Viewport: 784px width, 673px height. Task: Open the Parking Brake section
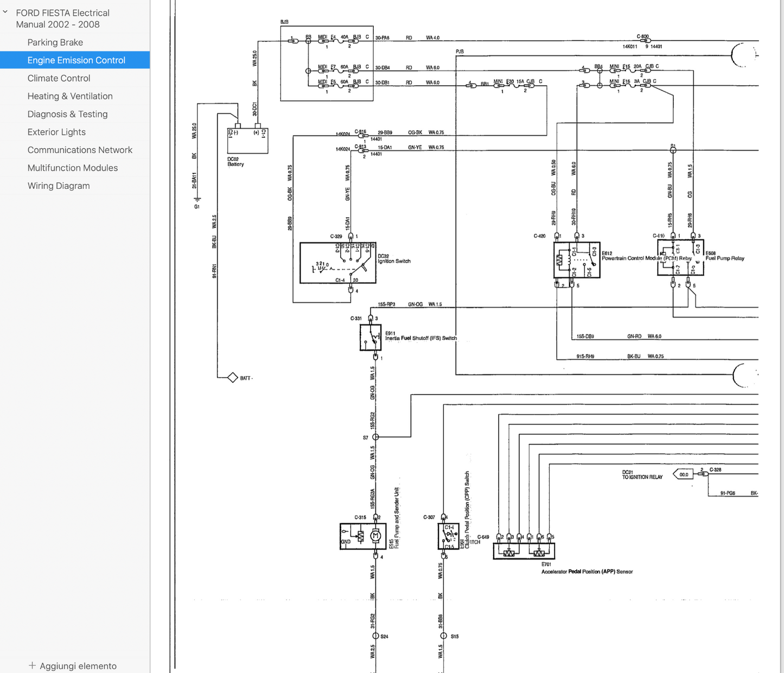tap(55, 42)
